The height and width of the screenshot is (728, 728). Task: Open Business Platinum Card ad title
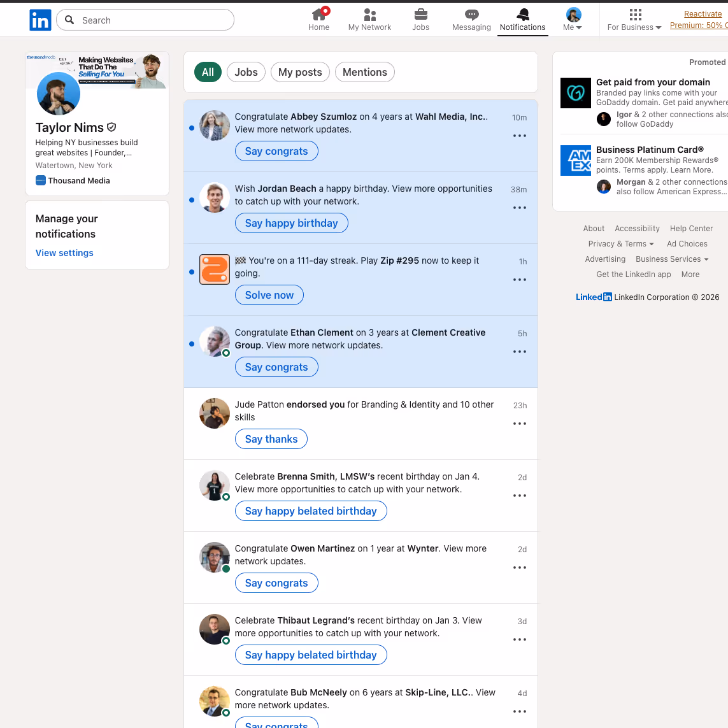click(650, 150)
